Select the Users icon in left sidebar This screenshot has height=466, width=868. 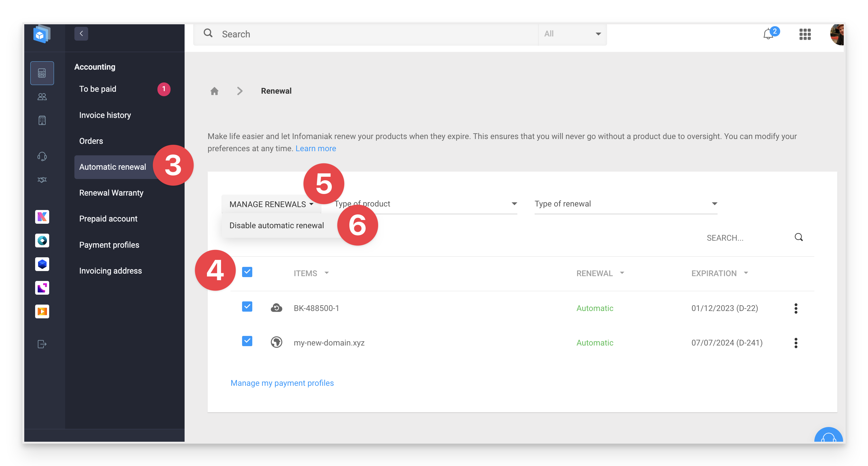click(x=42, y=97)
